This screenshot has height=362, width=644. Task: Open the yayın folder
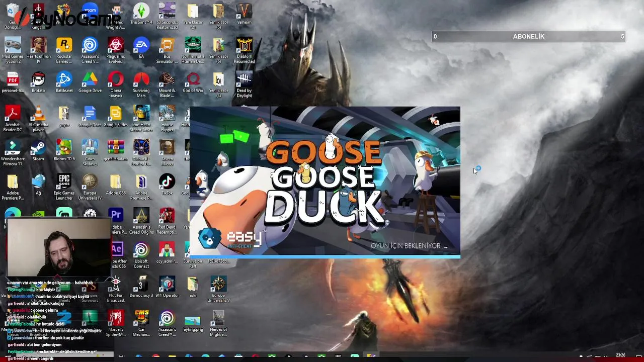(x=64, y=116)
